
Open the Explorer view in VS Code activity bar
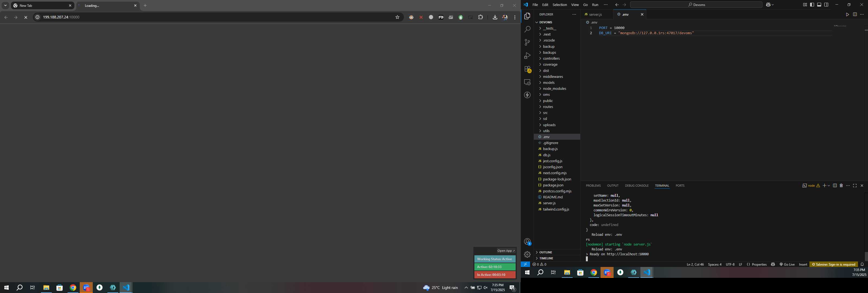point(527,16)
